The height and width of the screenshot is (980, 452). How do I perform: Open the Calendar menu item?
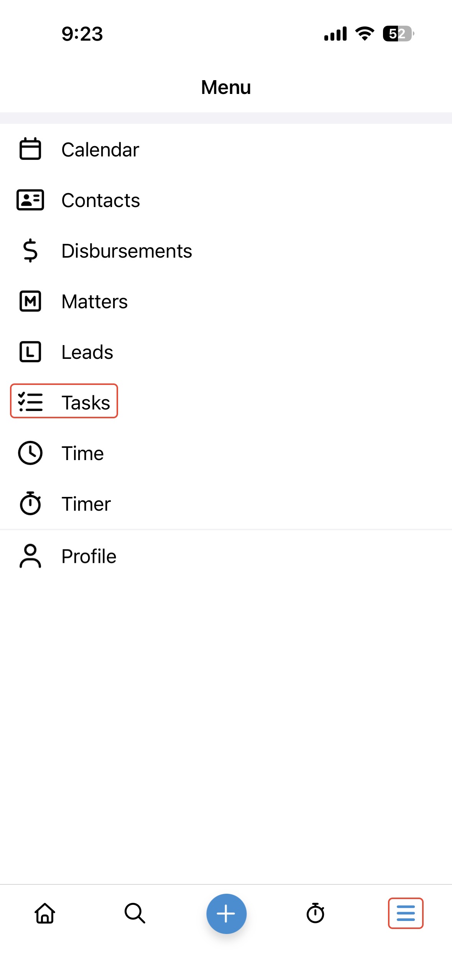100,150
